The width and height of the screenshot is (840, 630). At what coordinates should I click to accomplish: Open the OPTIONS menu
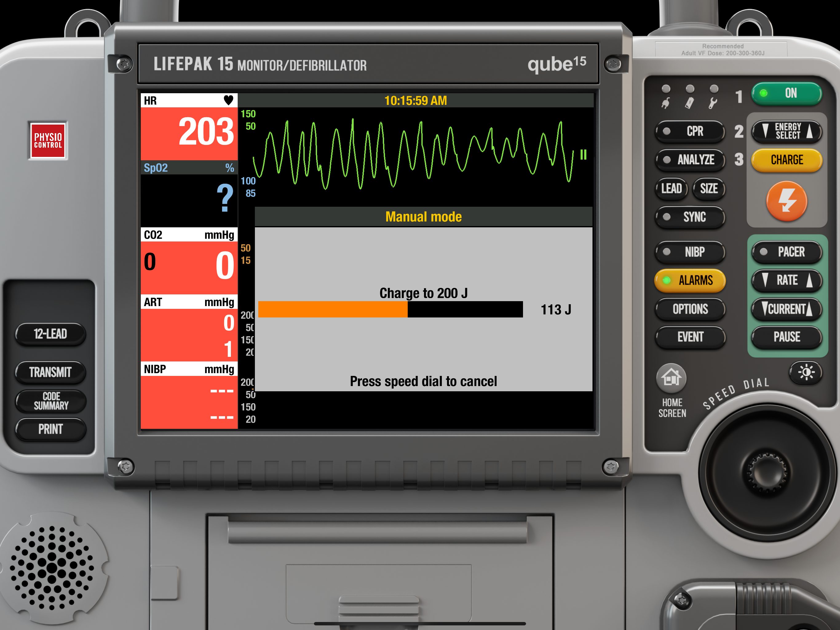pos(690,309)
